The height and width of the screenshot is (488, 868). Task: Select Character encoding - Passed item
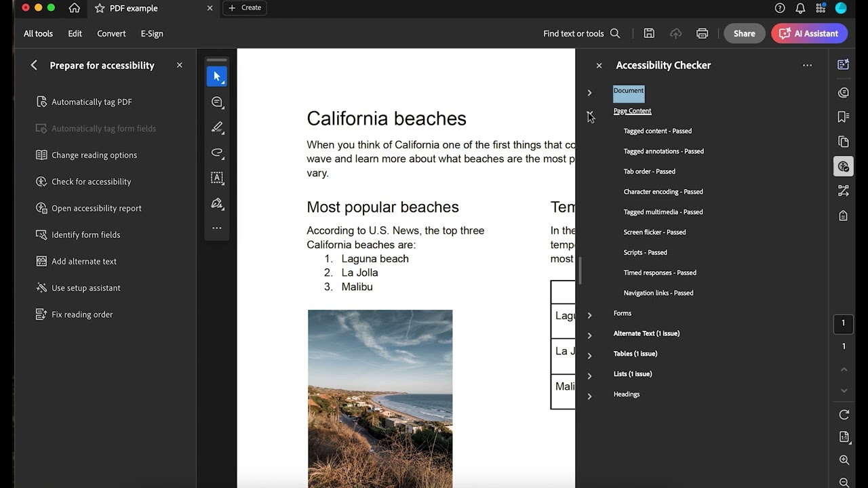pos(663,192)
